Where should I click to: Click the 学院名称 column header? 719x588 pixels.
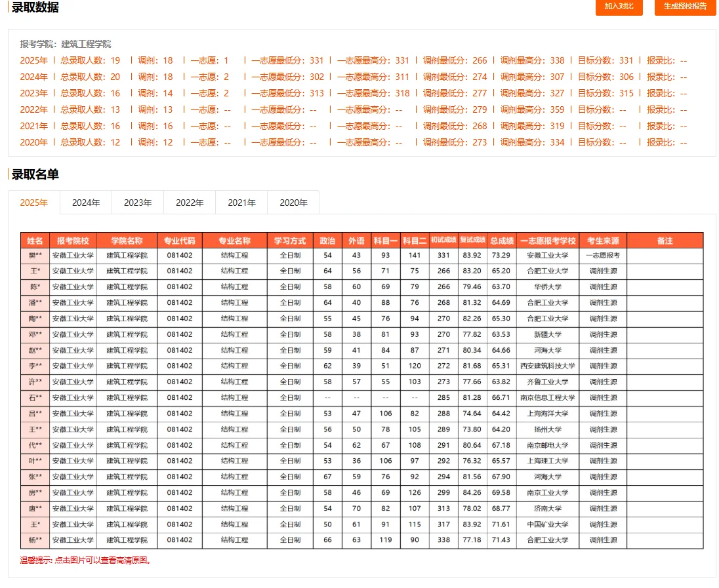pyautogui.click(x=127, y=241)
